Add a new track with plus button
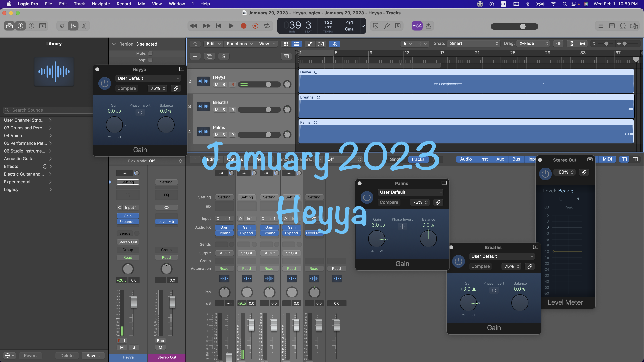This screenshot has width=644, height=362. [195, 56]
